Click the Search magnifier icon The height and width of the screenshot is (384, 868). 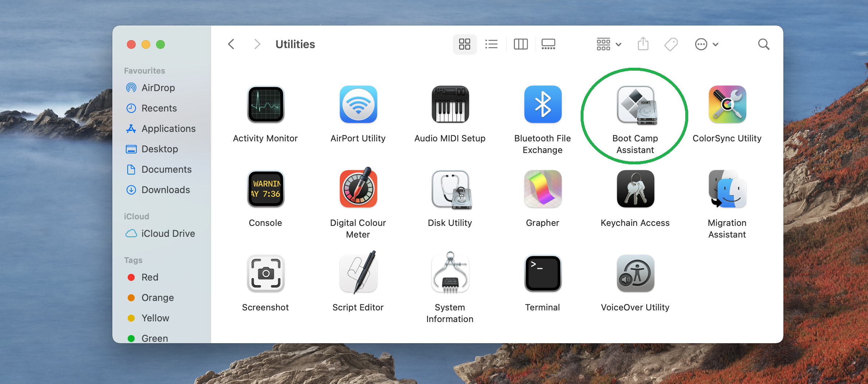point(763,44)
